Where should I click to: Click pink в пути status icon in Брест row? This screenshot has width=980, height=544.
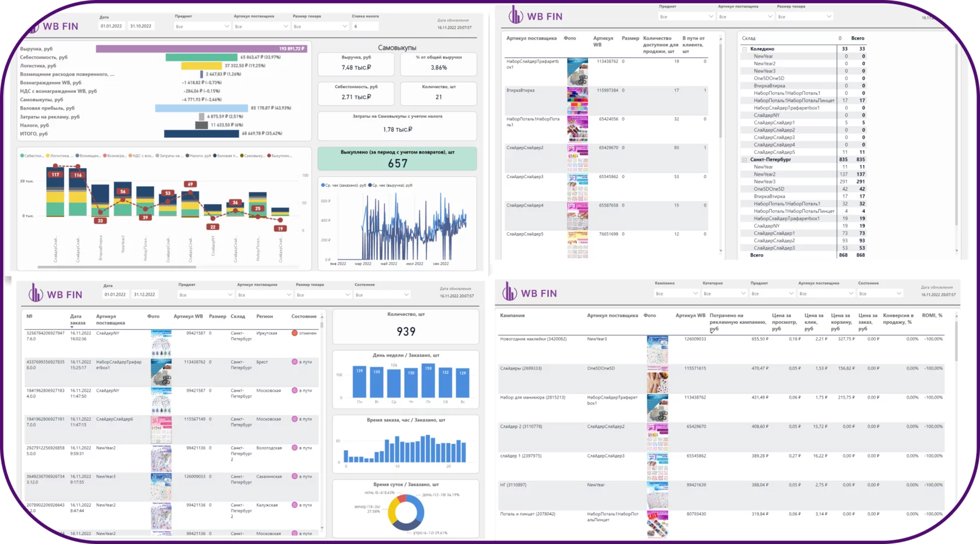[295, 362]
